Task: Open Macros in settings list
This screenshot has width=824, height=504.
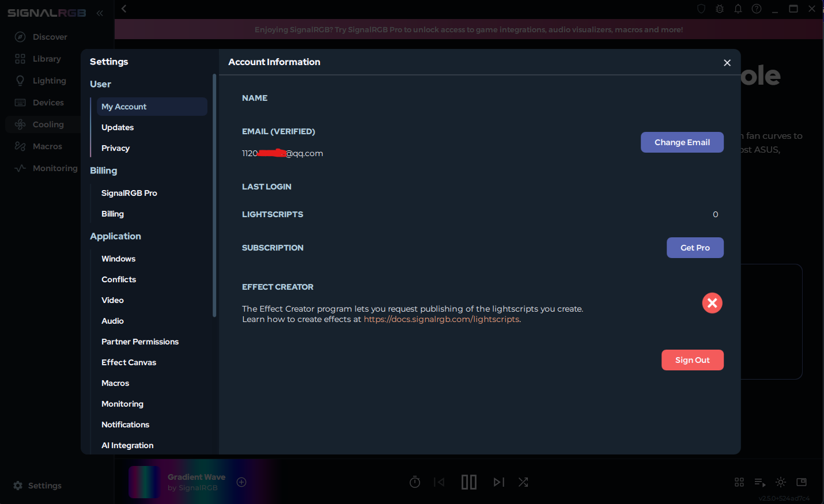Action: tap(115, 383)
